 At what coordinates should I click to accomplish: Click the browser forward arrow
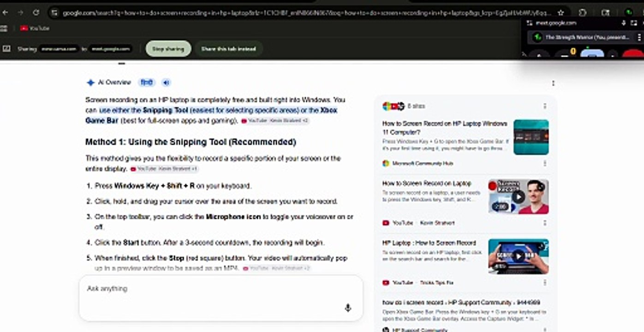[20, 12]
